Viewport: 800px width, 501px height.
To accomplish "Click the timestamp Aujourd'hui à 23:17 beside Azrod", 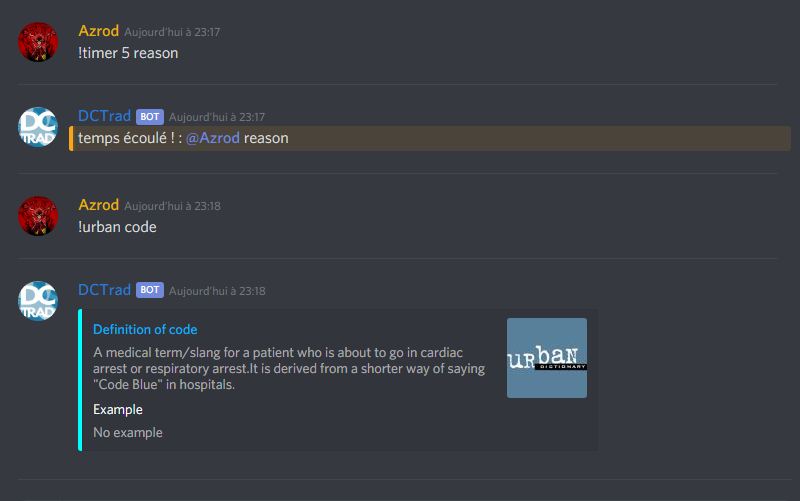I will pos(172,32).
